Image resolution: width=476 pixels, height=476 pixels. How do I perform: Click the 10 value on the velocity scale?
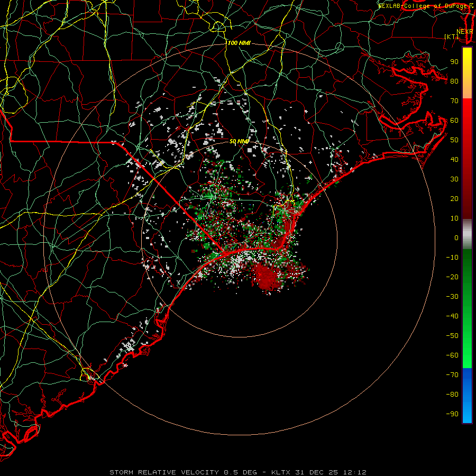pos(454,218)
